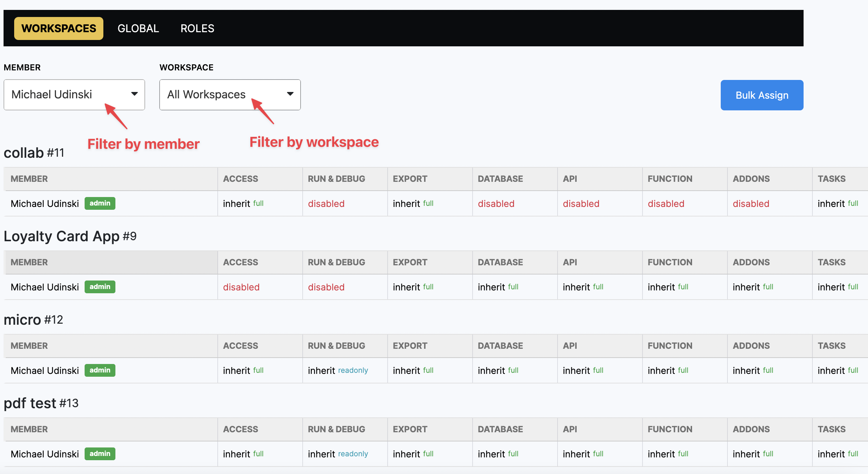Viewport: 868px width, 474px height.
Task: Click the Bulk Assign button
Action: (762, 95)
